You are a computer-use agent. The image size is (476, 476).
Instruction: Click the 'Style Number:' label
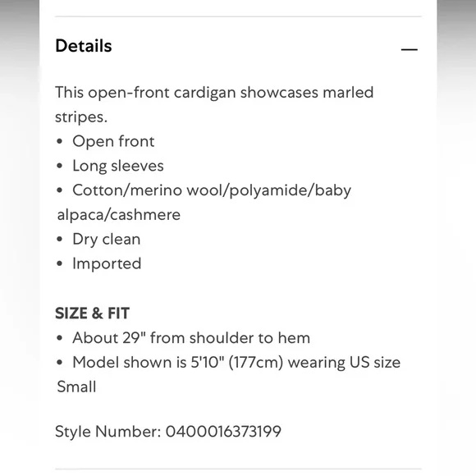coord(108,432)
